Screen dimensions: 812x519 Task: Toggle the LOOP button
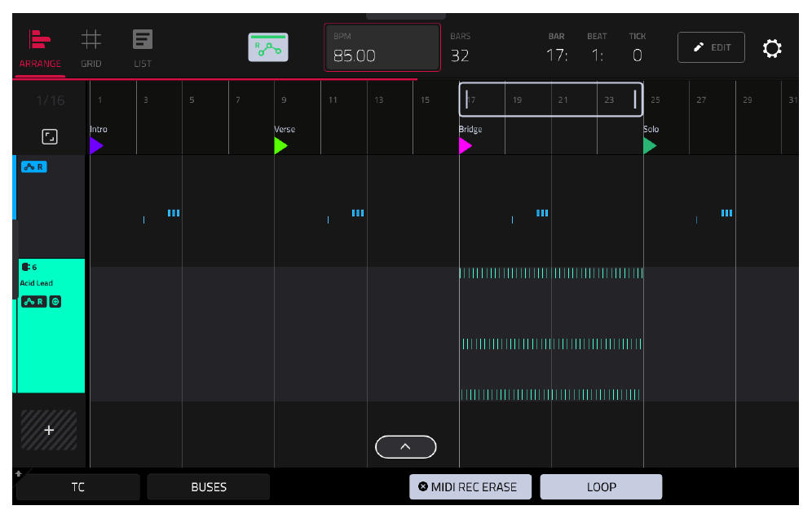tap(601, 487)
